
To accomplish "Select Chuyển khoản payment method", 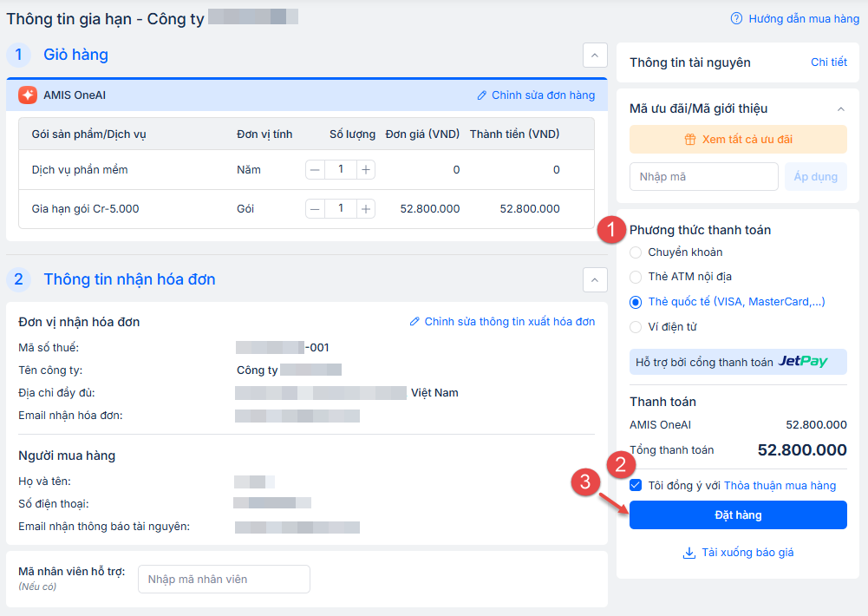I will pos(636,252).
